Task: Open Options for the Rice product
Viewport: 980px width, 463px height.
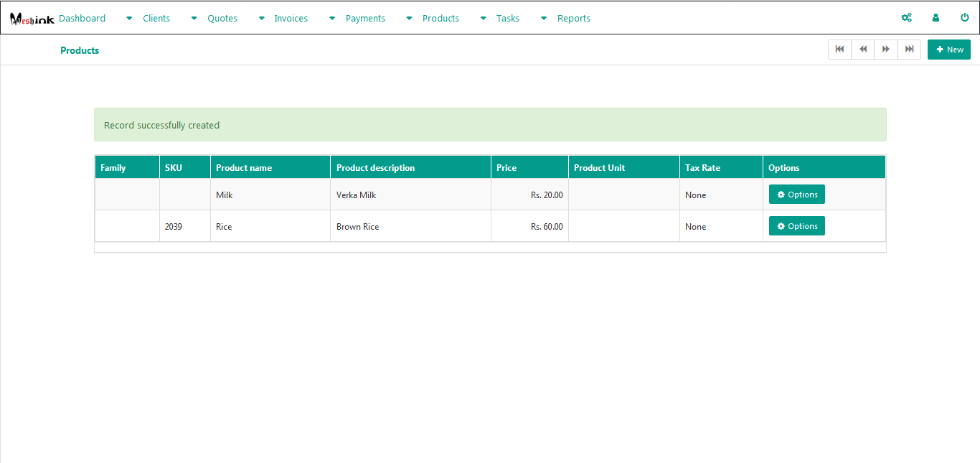Action: (796, 226)
